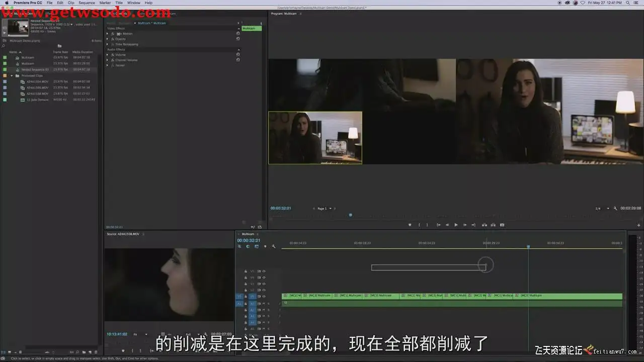
Task: Sort project items by Media Duration column
Action: pos(83,52)
